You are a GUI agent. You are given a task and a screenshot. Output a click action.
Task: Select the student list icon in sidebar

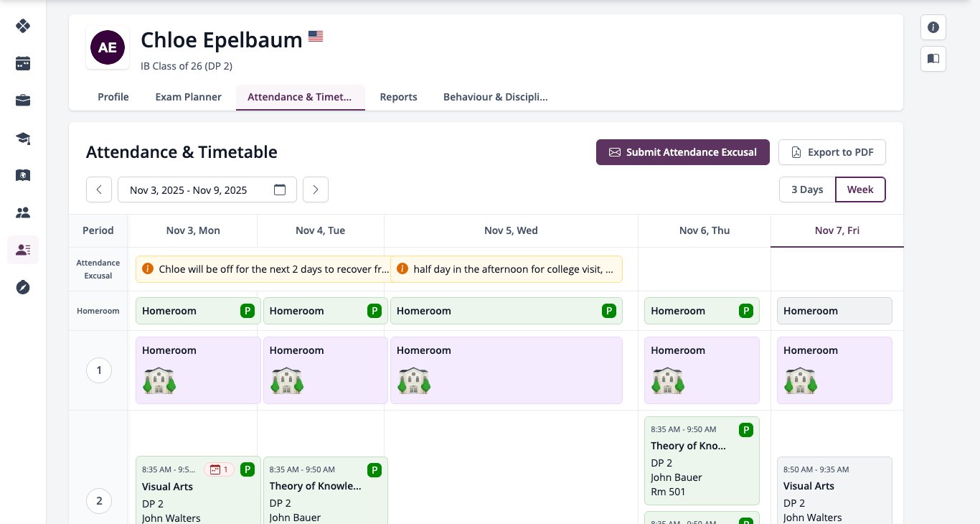coord(23,250)
